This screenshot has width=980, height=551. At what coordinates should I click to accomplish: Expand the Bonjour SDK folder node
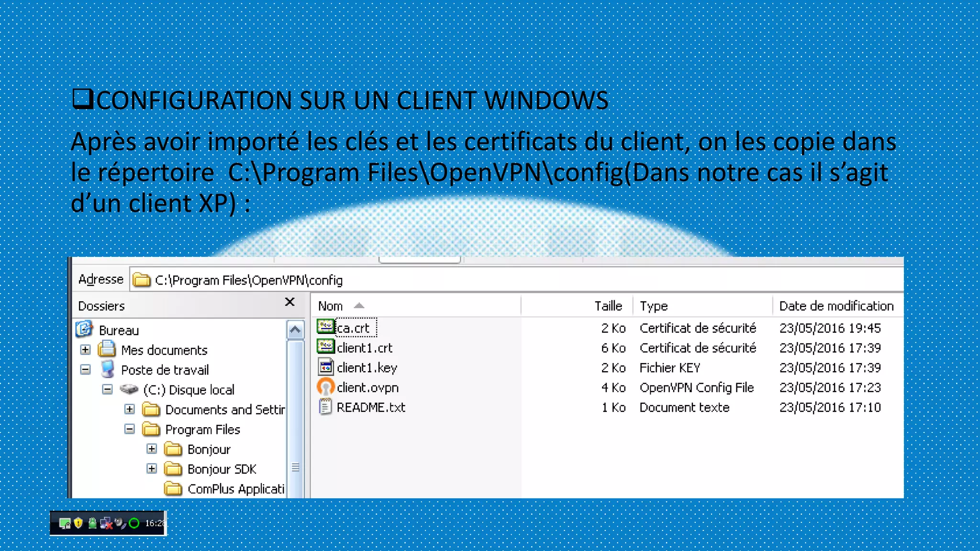(x=151, y=468)
